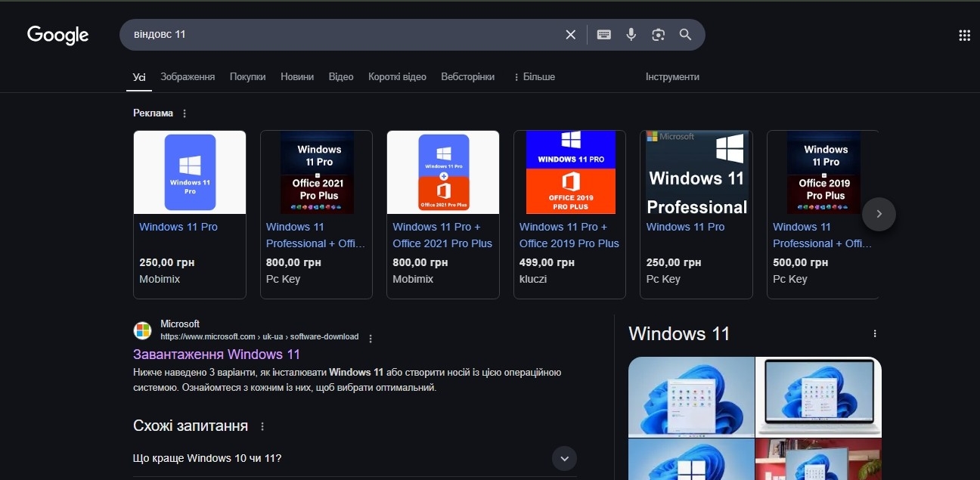Open the Завантаження Windows 11 link

click(217, 355)
